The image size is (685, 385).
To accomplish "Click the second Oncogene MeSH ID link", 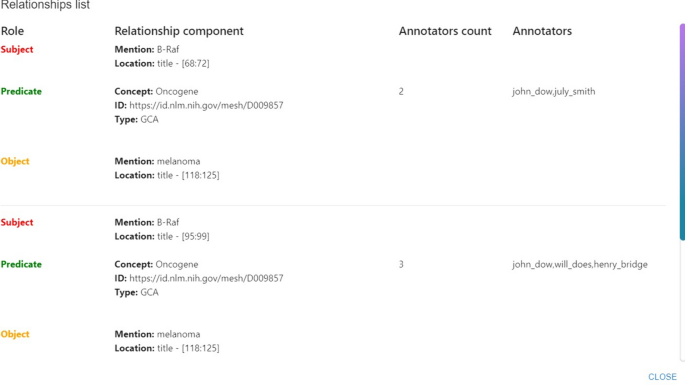I will tap(206, 278).
